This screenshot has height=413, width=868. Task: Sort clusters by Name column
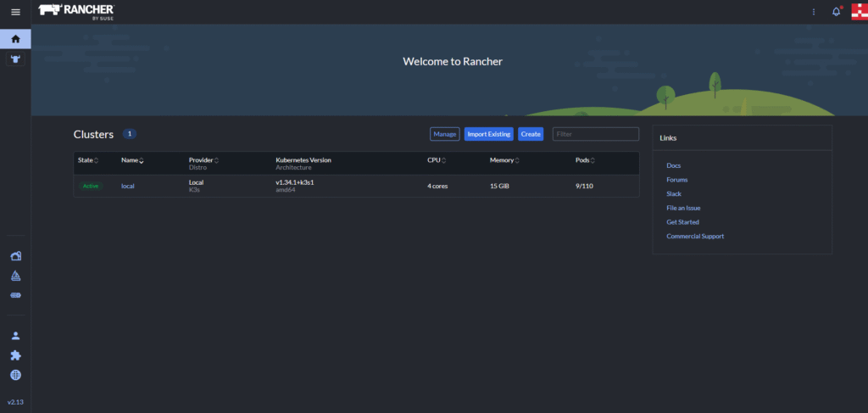click(131, 160)
